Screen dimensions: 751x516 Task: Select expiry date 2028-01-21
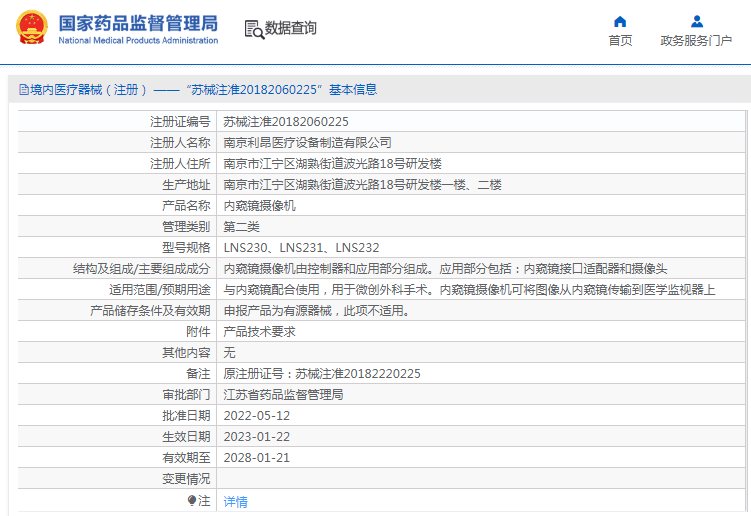point(257,458)
